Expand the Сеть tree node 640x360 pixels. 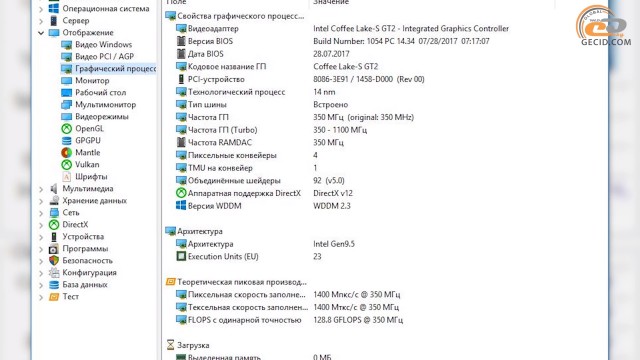click(x=41, y=213)
